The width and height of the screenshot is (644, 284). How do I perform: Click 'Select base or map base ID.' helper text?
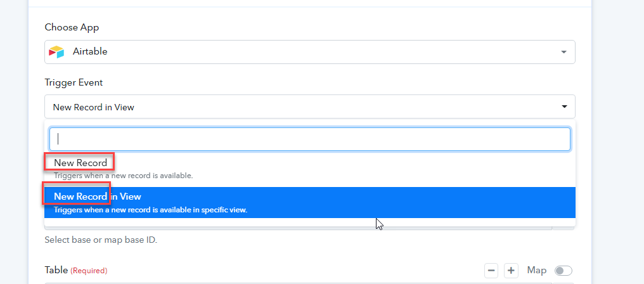tap(101, 240)
